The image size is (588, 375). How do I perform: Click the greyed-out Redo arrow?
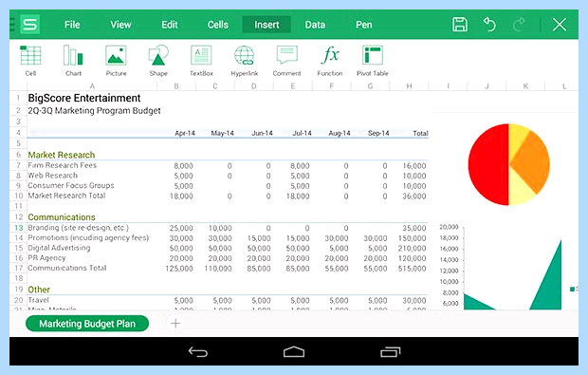tap(520, 25)
